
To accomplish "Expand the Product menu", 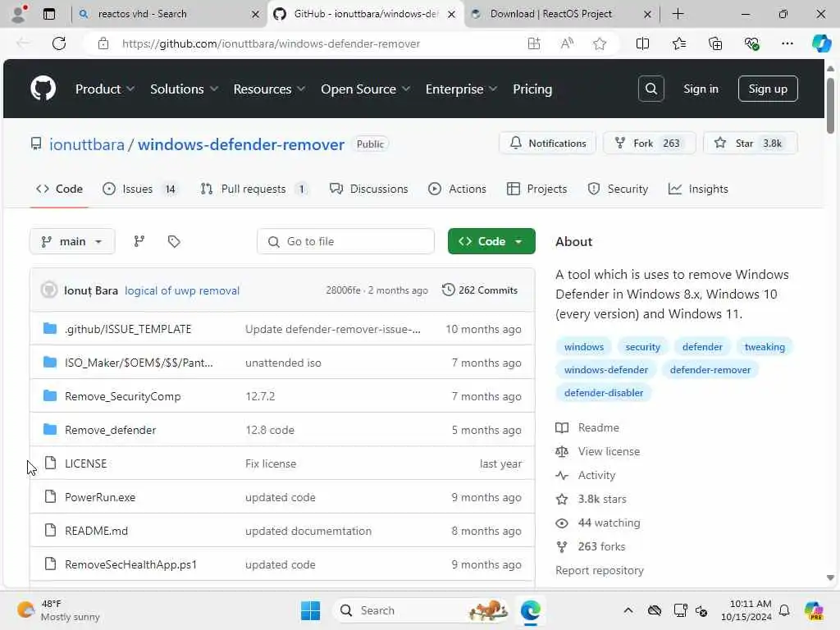I will pyautogui.click(x=104, y=89).
